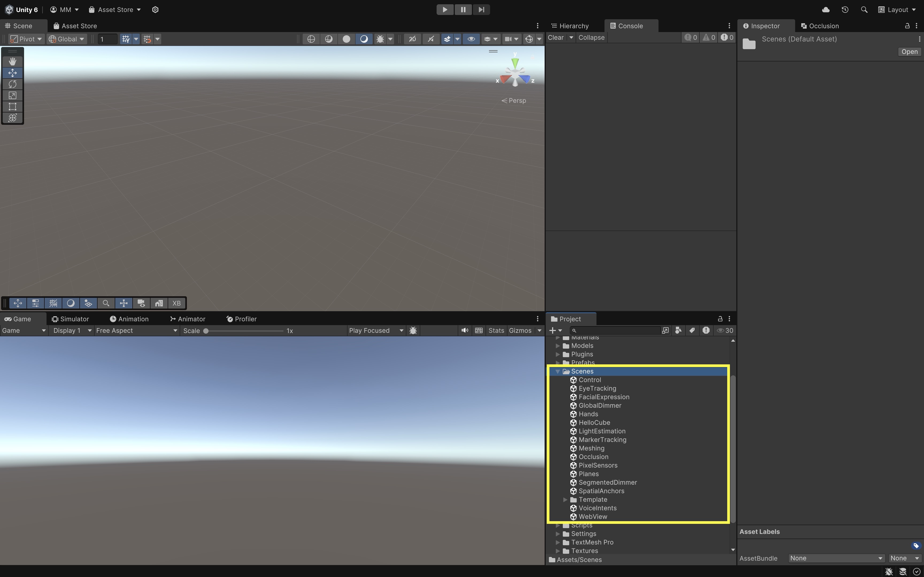The width and height of the screenshot is (924, 577).
Task: Toggle Stats overlay in Game view
Action: 496,330
